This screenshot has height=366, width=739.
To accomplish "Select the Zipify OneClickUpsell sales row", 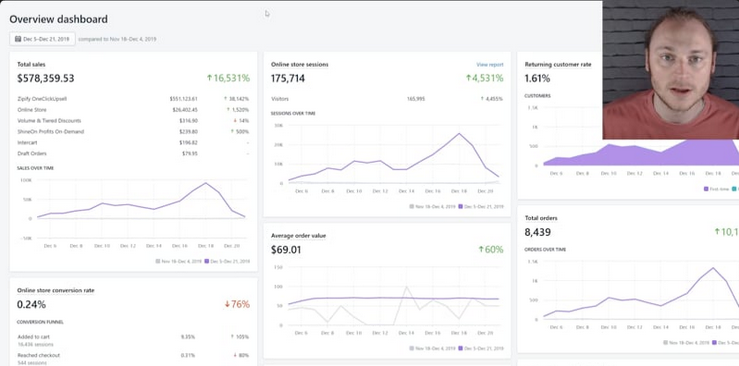I will 133,99.
